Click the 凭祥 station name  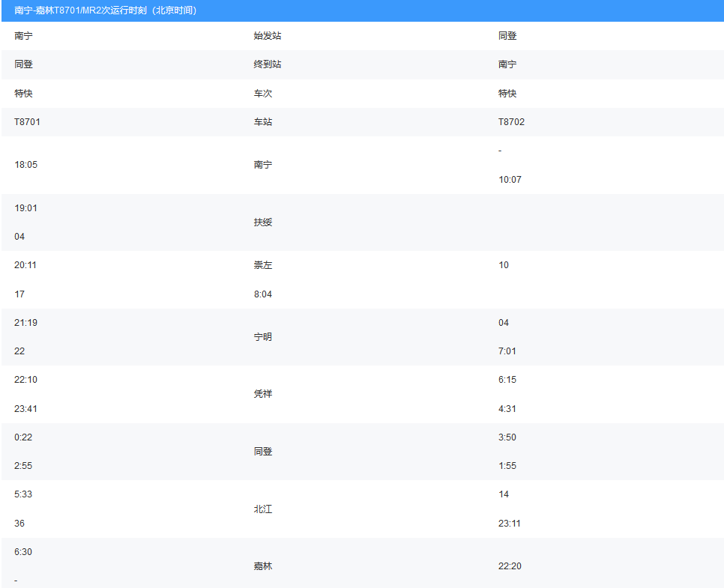(x=263, y=394)
